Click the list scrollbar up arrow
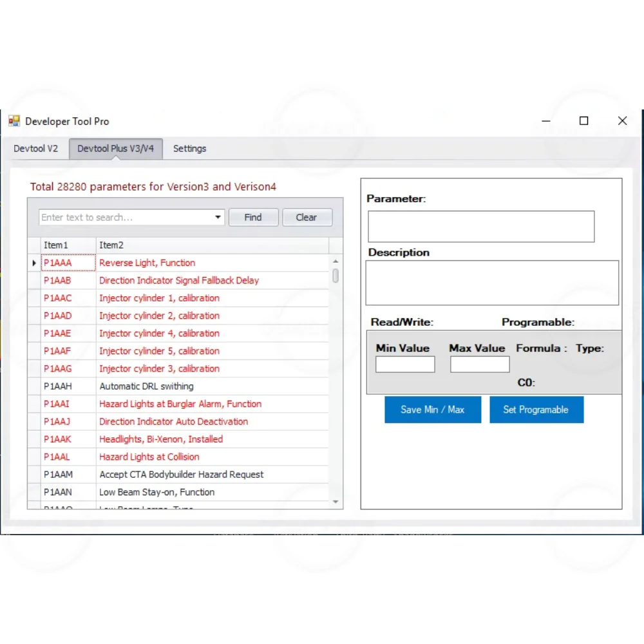Image resolution: width=644 pixels, height=644 pixels. pos(336,261)
